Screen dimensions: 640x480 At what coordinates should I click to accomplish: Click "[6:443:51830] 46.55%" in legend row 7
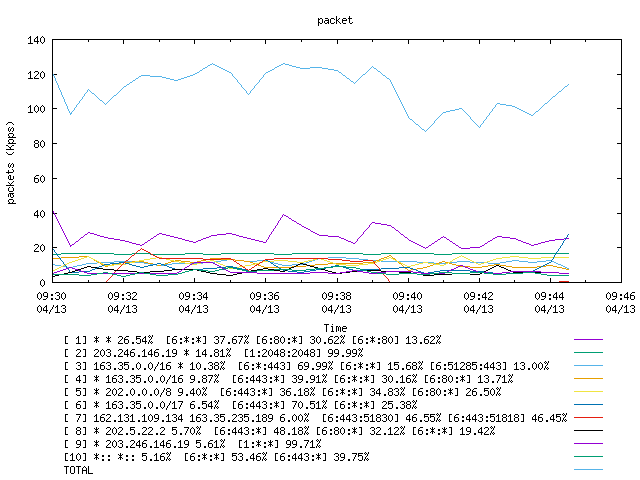(382, 418)
